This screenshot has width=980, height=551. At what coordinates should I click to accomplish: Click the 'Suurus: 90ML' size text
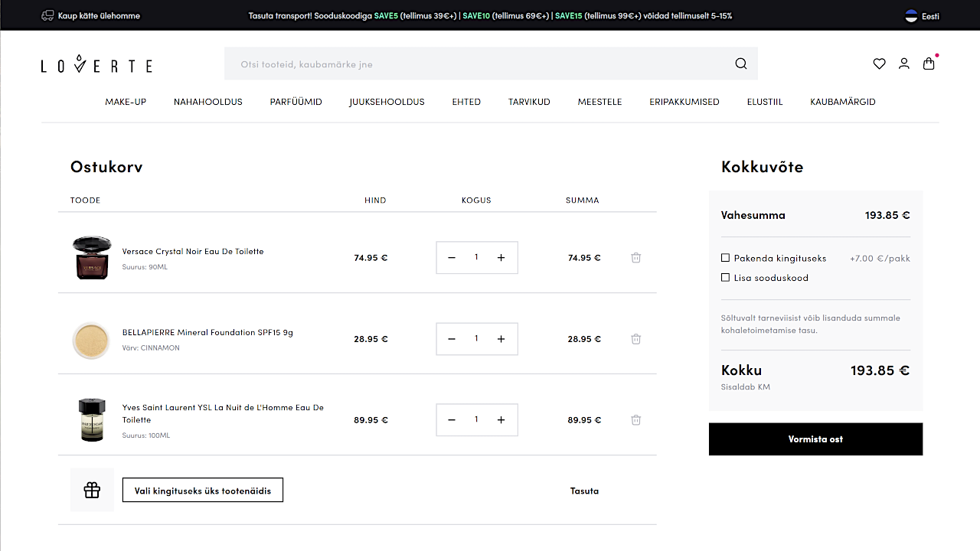(145, 267)
